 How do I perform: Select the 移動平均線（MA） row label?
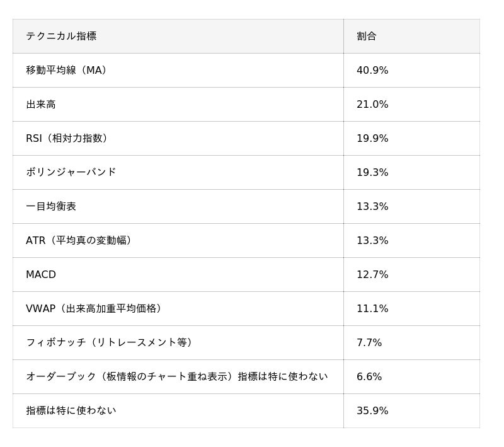tap(68, 70)
